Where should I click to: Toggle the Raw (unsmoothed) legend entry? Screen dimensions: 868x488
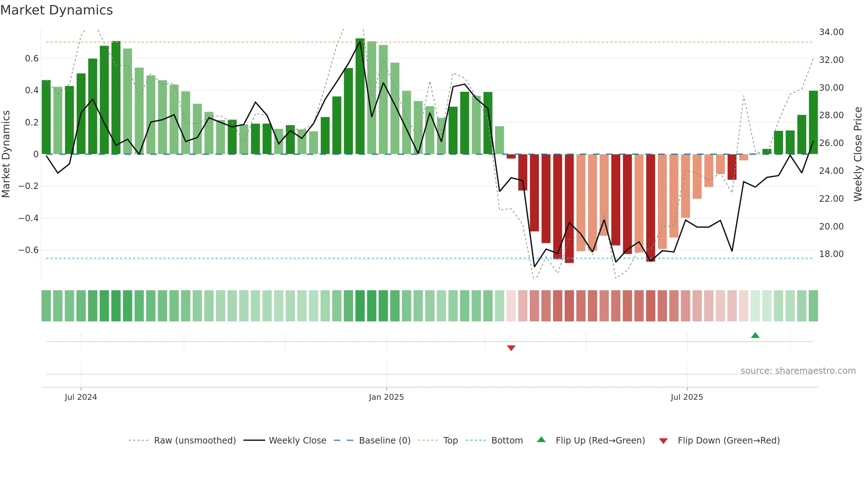(182, 440)
